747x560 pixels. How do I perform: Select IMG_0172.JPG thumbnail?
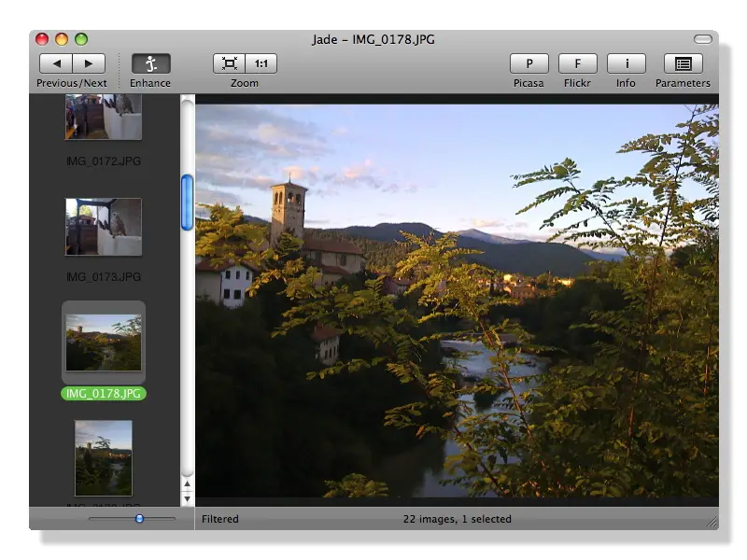pyautogui.click(x=104, y=117)
